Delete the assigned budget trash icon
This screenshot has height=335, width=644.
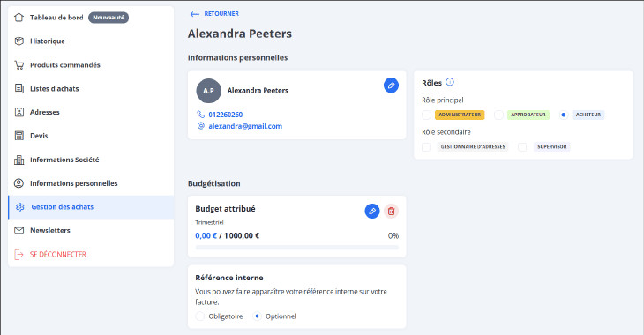(x=391, y=211)
